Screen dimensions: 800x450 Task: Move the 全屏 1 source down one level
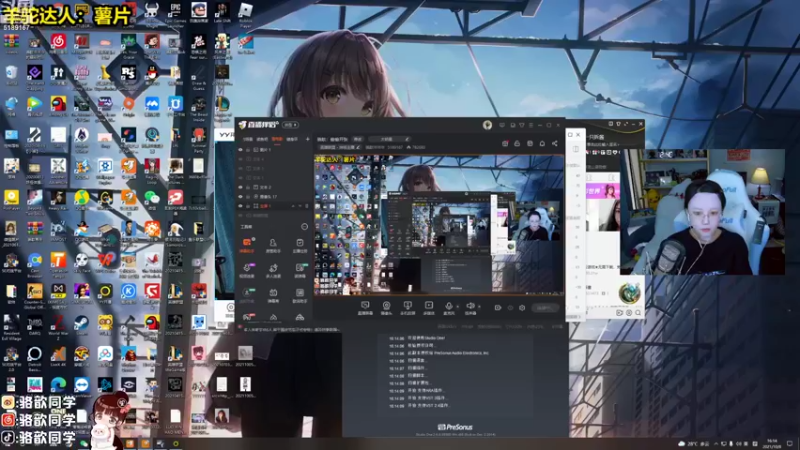click(x=299, y=206)
